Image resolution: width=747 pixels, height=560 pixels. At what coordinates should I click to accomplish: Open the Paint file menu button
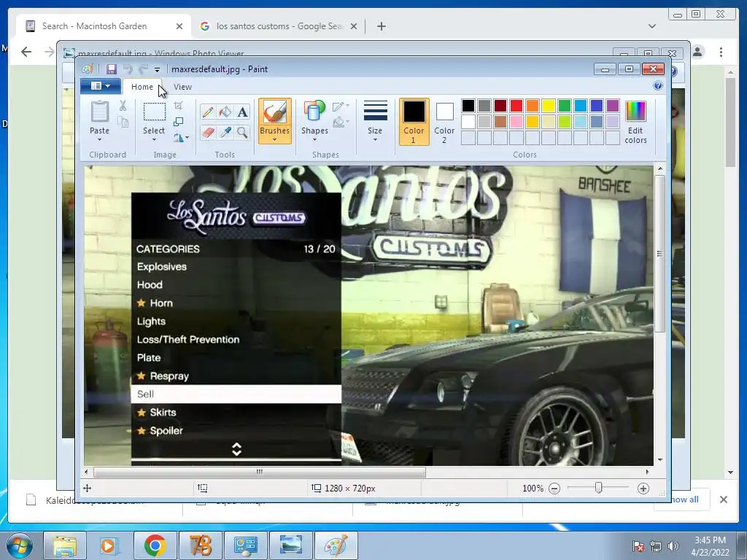coord(100,86)
